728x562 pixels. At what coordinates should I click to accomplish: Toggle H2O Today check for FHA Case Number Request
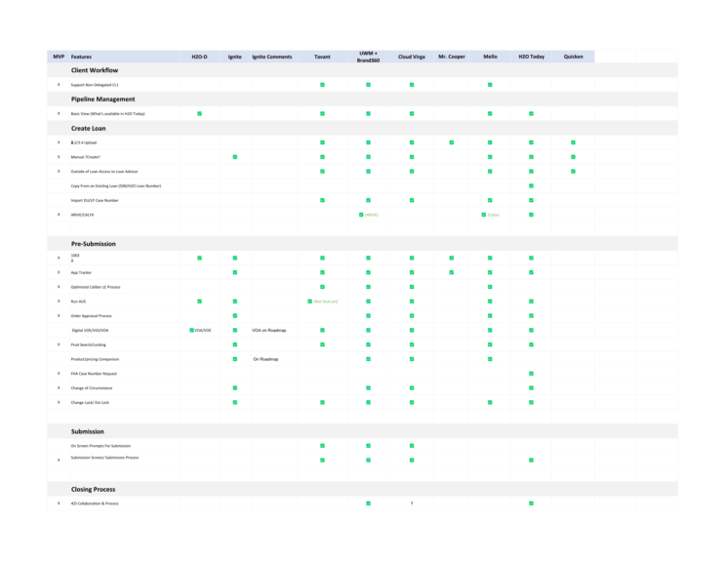tap(531, 374)
